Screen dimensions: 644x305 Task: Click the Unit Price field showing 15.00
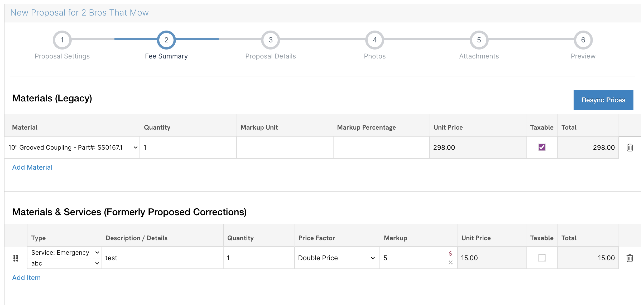pyautogui.click(x=492, y=258)
